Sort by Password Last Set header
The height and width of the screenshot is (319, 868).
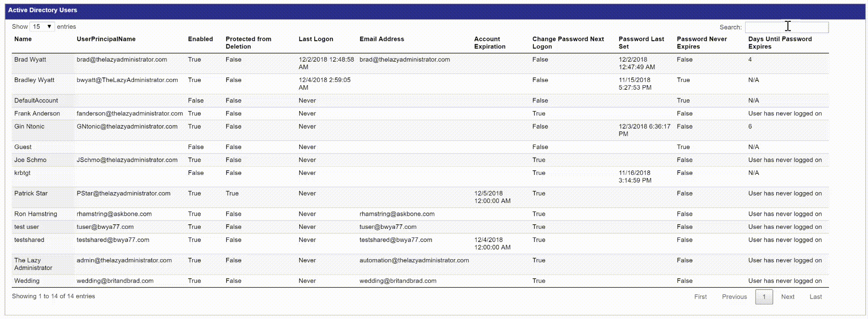[641, 43]
